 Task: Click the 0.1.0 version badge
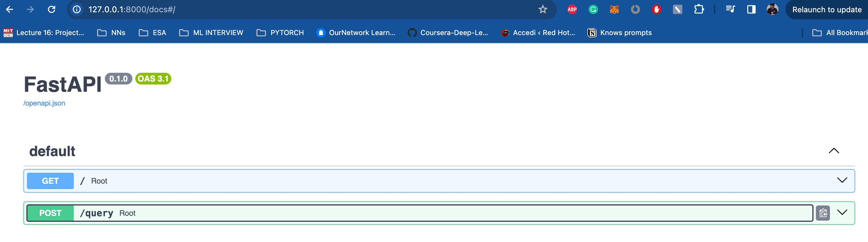tap(119, 79)
